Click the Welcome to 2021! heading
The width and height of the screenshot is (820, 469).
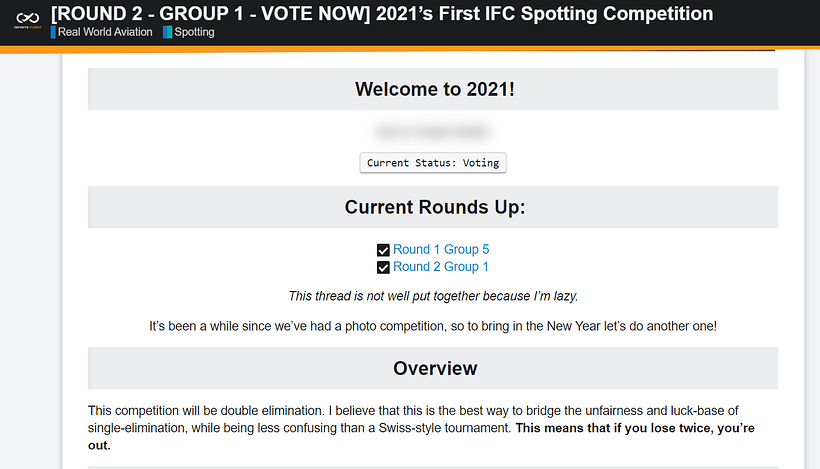434,89
